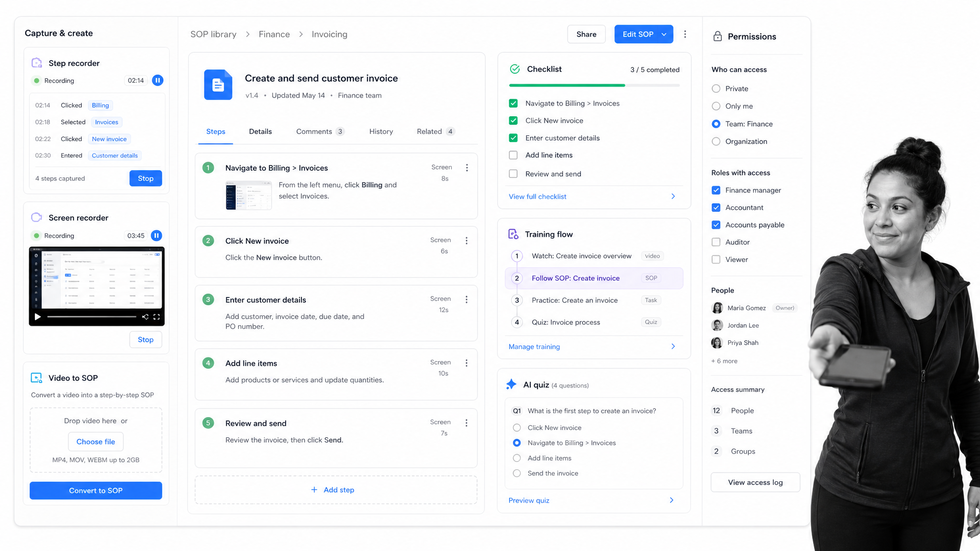Pause the Step recorder recording
The height and width of the screenshot is (551, 980).
coord(157,80)
